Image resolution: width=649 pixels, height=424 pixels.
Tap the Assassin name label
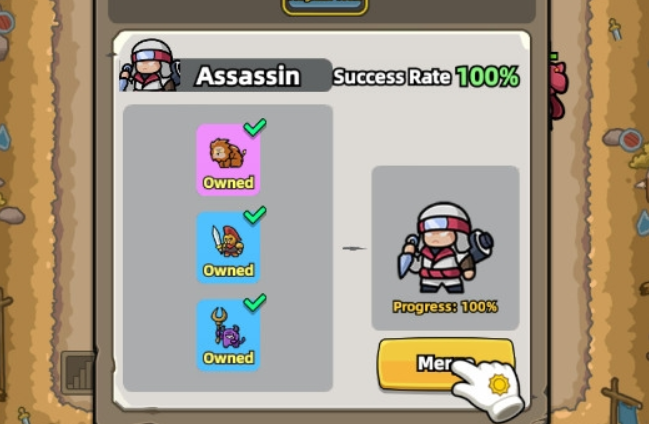pyautogui.click(x=248, y=76)
